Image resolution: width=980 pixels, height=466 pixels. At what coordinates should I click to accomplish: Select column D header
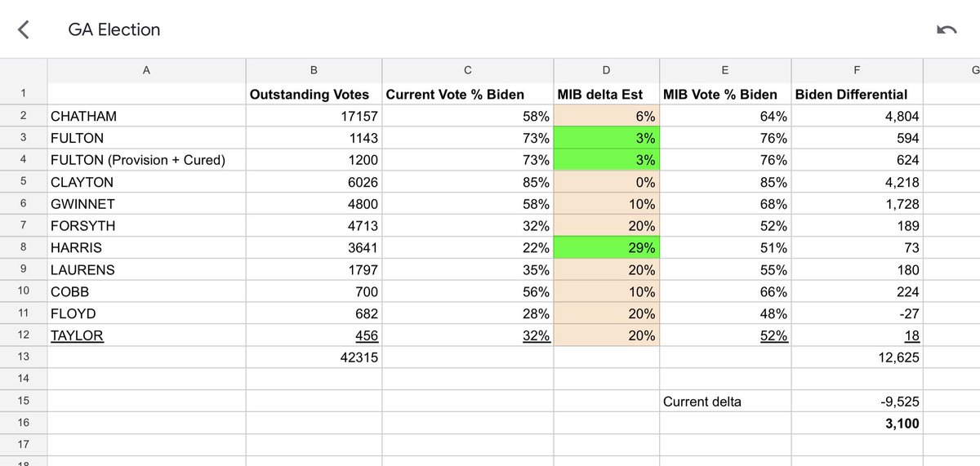click(607, 70)
